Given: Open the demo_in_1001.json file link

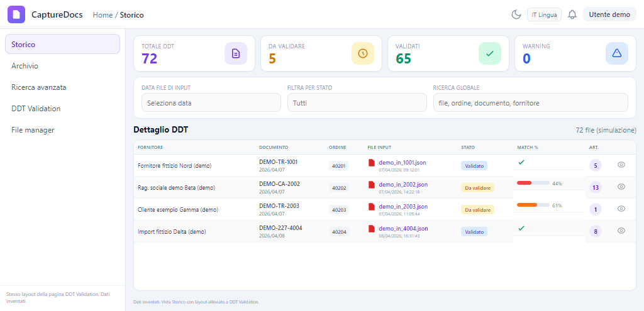Looking at the screenshot, I should [x=402, y=163].
